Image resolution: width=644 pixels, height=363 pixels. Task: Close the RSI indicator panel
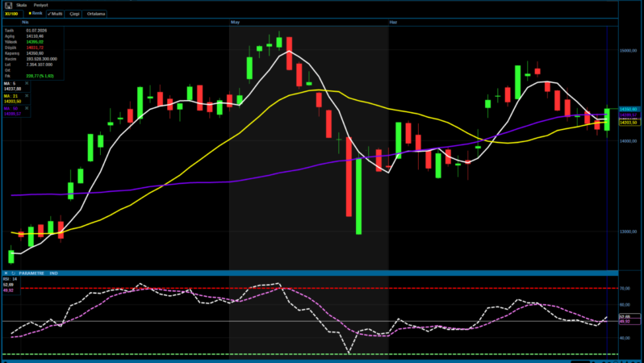click(6, 273)
